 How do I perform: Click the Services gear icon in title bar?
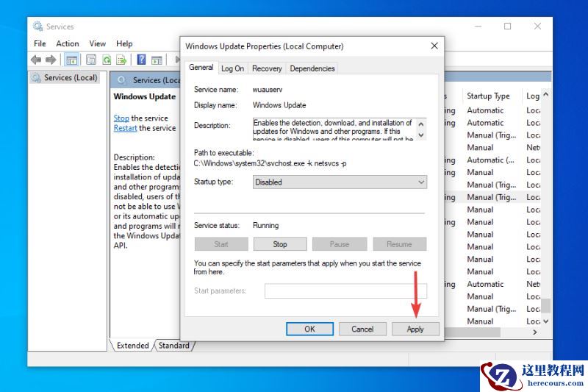[x=37, y=26]
